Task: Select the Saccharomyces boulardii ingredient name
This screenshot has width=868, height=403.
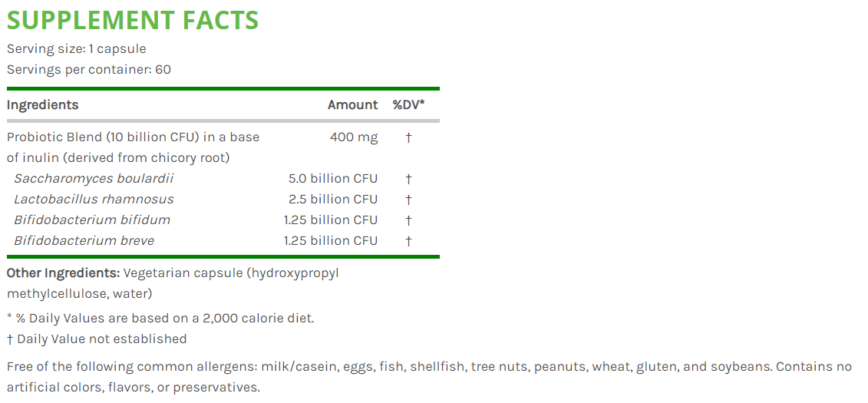Action: [x=94, y=179]
